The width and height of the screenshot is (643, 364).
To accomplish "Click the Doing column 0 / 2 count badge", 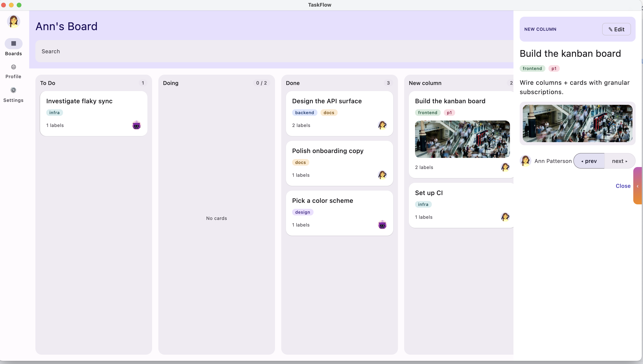I will tap(261, 83).
